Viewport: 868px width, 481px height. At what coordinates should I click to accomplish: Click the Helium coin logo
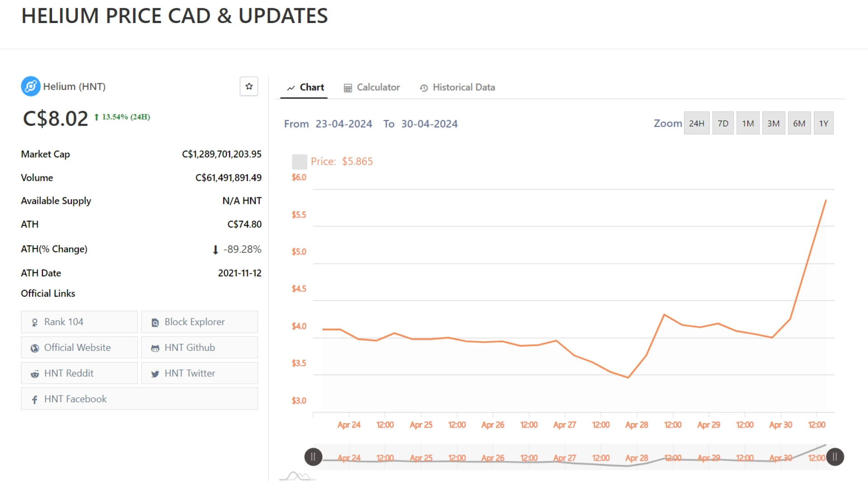coord(31,86)
